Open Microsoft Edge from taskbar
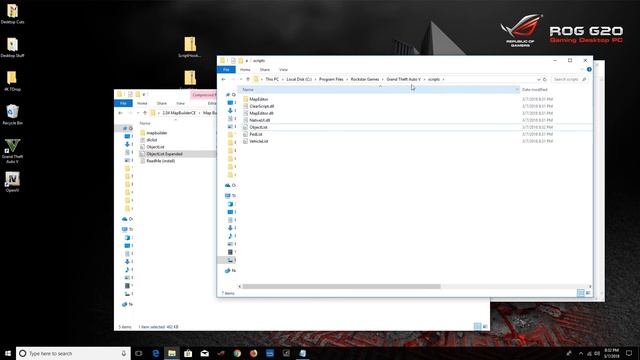Screen dimensions: 640x360 156,353
